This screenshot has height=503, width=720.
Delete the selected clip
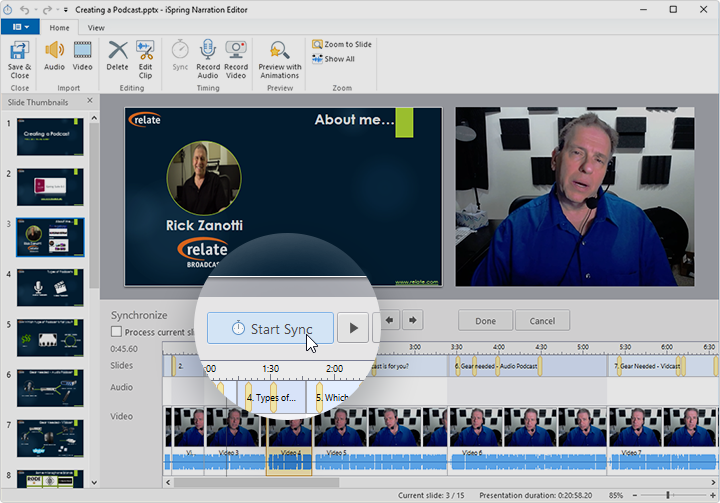tap(118, 56)
